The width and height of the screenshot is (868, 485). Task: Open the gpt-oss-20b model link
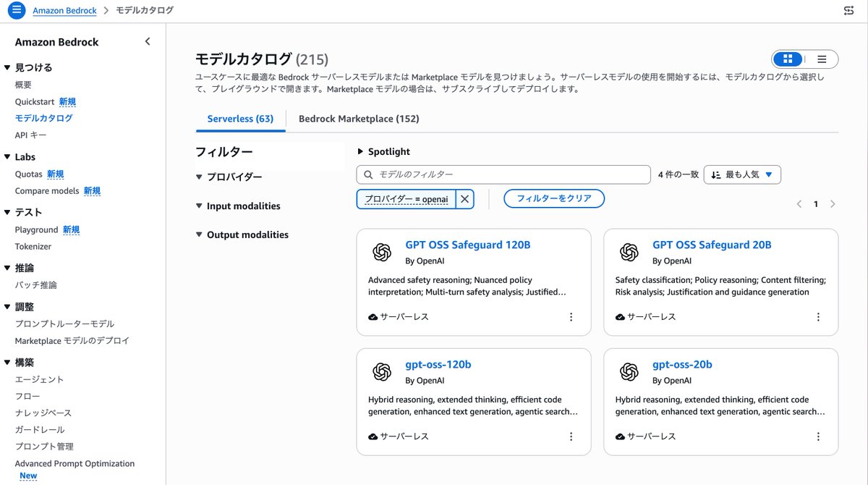pos(682,365)
